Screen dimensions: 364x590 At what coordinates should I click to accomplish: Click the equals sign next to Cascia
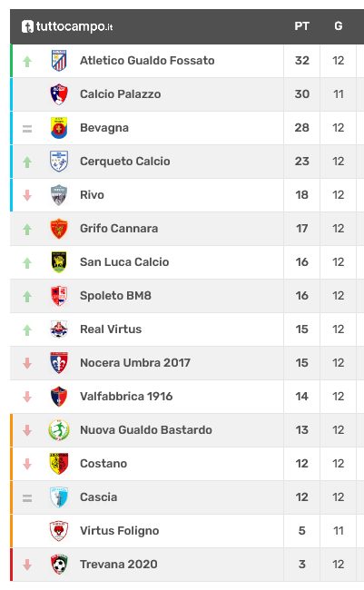(27, 498)
